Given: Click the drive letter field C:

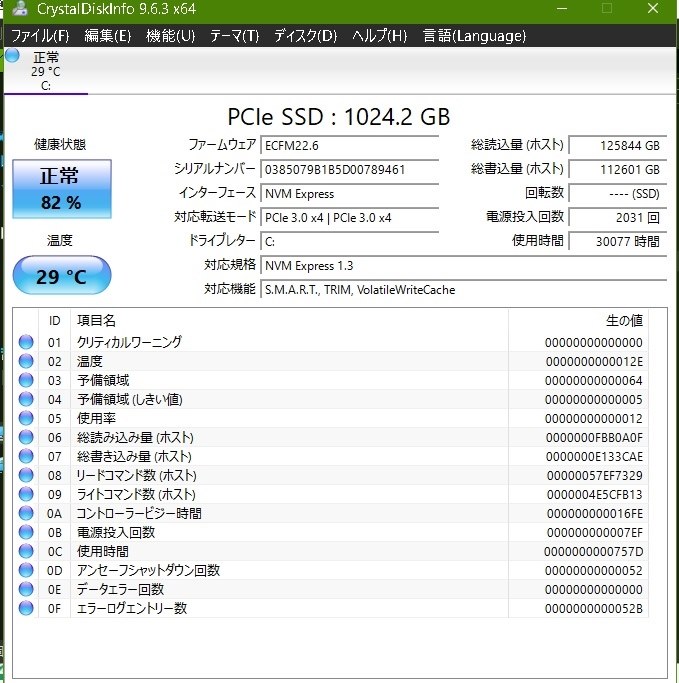Looking at the screenshot, I should (x=349, y=241).
